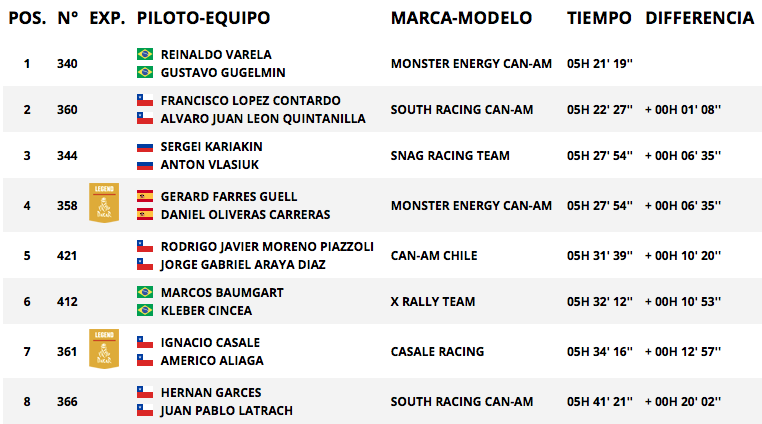This screenshot has height=424, width=762.
Task: Click Brazil flag beside Reinaldo Varela
Action: (x=145, y=54)
